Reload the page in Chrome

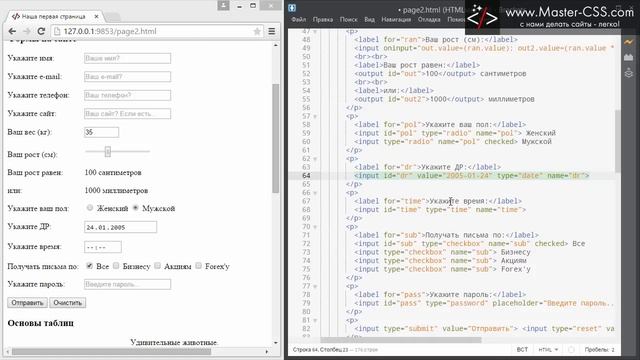coord(41,31)
